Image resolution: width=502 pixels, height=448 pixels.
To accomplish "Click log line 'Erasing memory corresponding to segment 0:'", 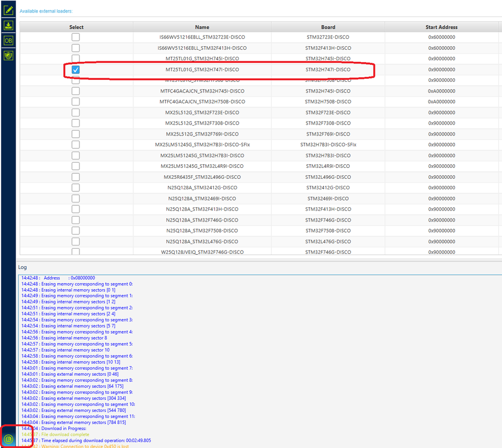I will pos(77,284).
